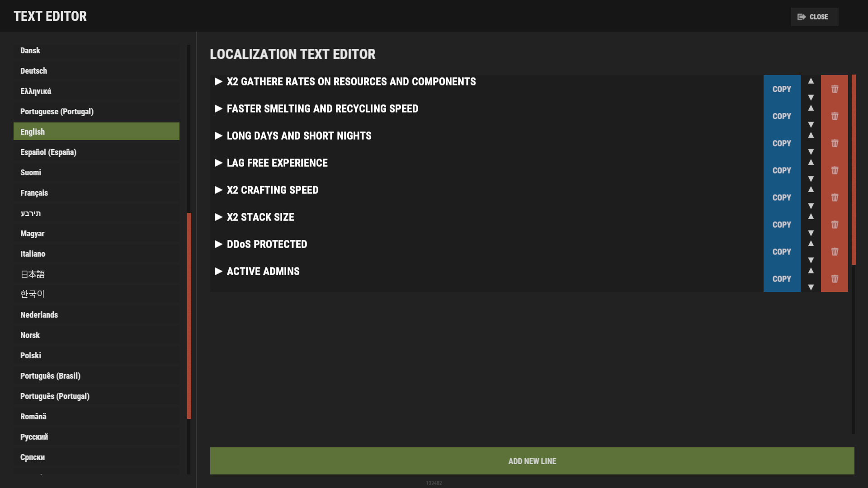This screenshot has height=488, width=868.
Task: Move DDoS PROTECTED line down
Action: pos(811,260)
